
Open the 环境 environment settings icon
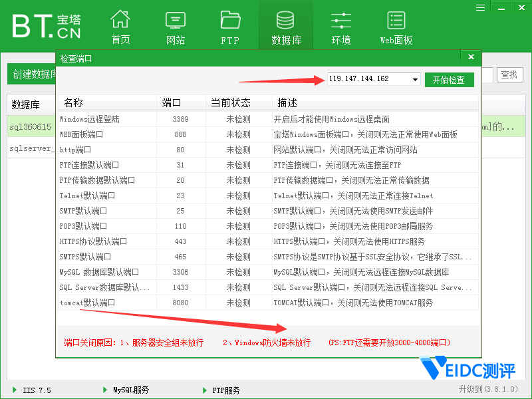click(340, 27)
